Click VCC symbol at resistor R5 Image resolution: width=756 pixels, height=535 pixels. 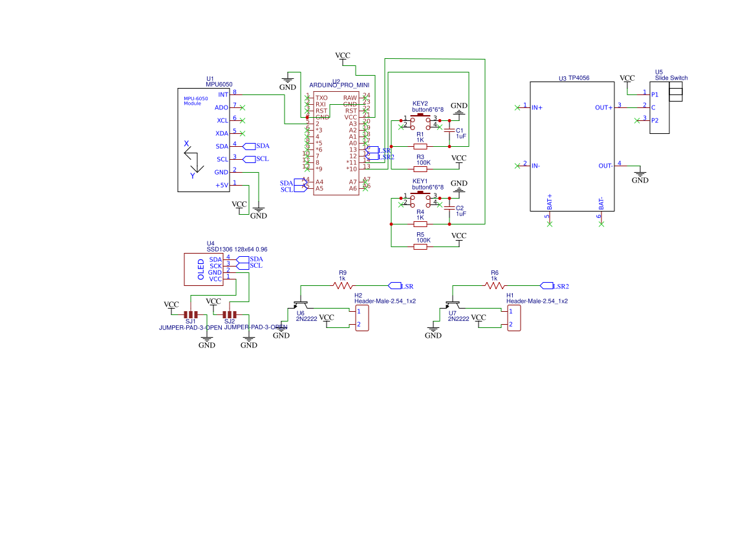click(x=459, y=238)
